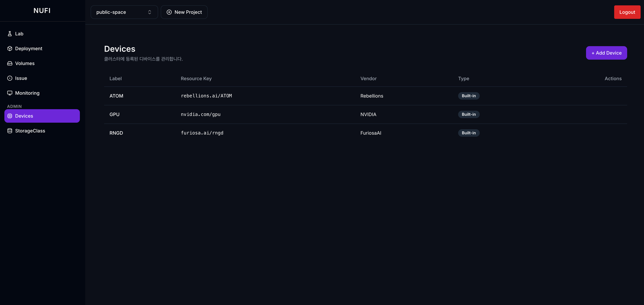
Task: Click the nvidia.com/gpu resource key
Action: point(201,114)
